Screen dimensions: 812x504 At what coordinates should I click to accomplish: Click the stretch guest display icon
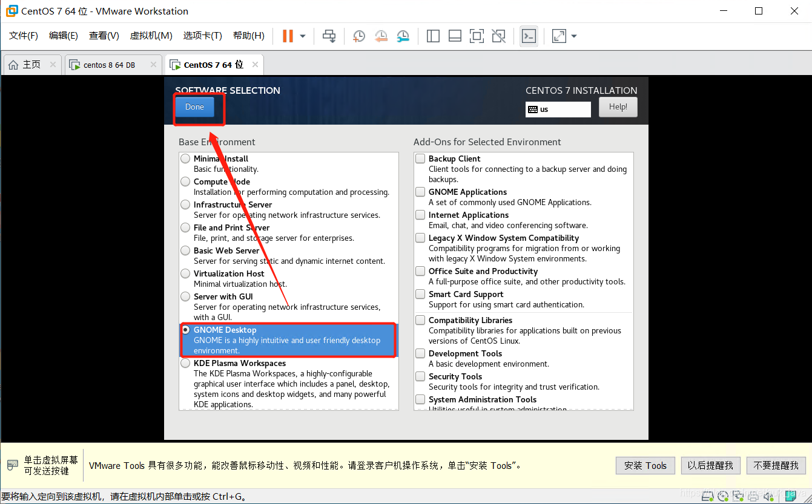coord(559,36)
